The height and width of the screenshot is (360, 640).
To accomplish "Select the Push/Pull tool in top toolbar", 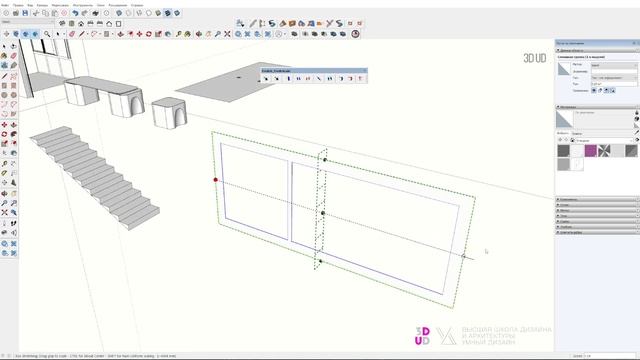I will click(x=121, y=34).
